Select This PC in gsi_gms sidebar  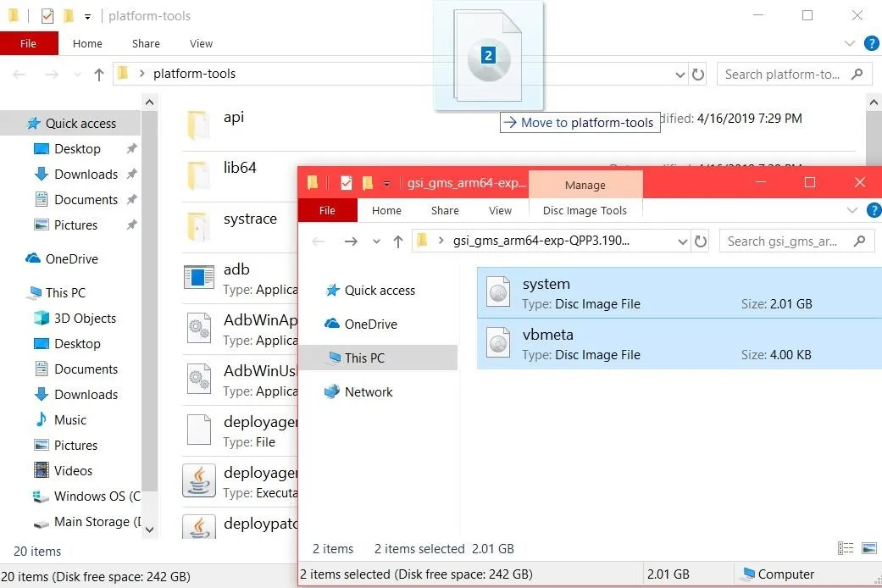[x=377, y=358]
